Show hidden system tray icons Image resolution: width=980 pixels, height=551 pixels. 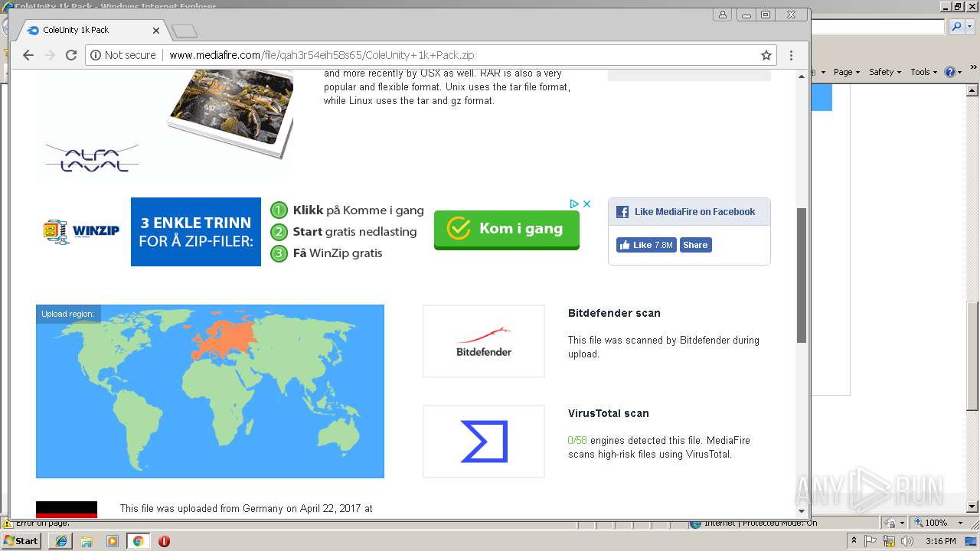tap(854, 540)
